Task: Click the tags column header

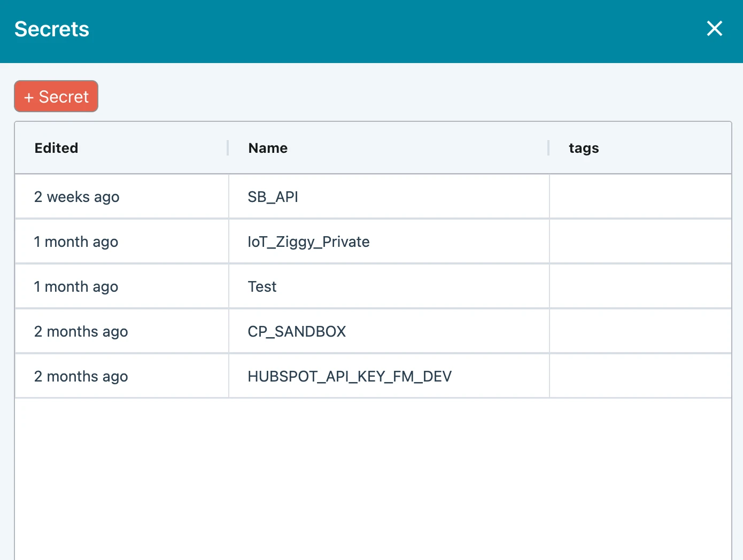Action: pyautogui.click(x=584, y=148)
